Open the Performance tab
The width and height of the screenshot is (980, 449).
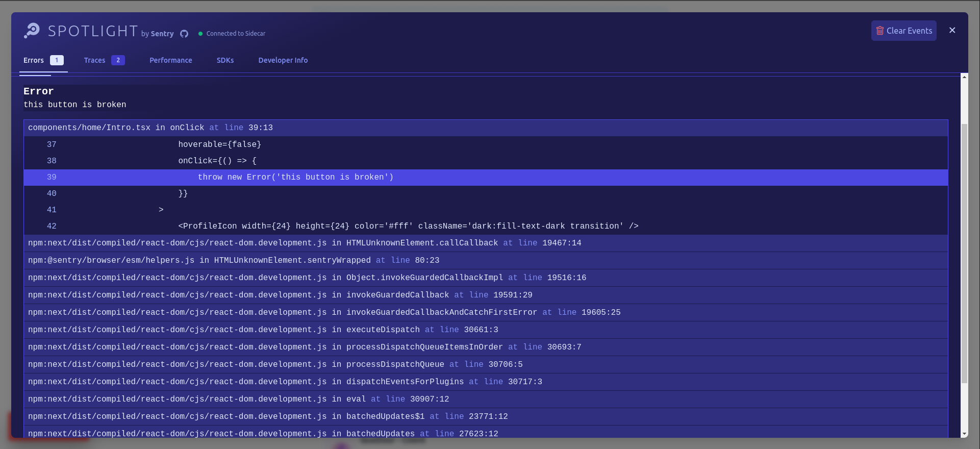tap(171, 60)
